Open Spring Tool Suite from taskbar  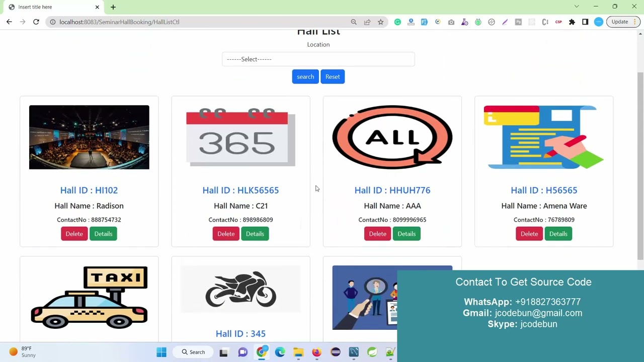pos(372,352)
